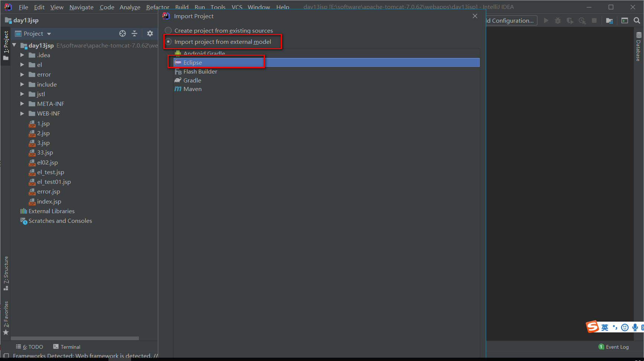Open the Terminal tool window
The height and width of the screenshot is (361, 644).
[x=67, y=347]
